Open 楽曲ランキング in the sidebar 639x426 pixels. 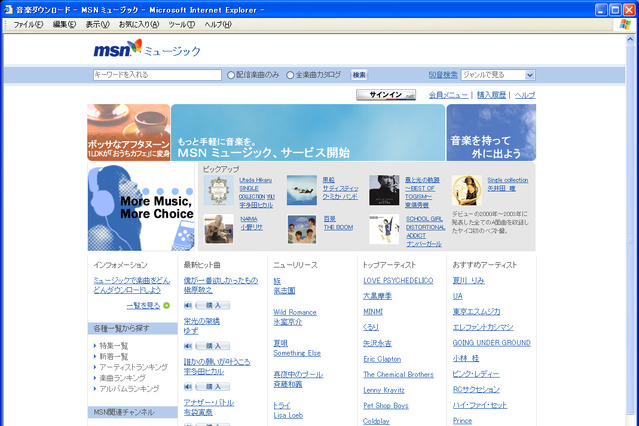click(x=122, y=377)
